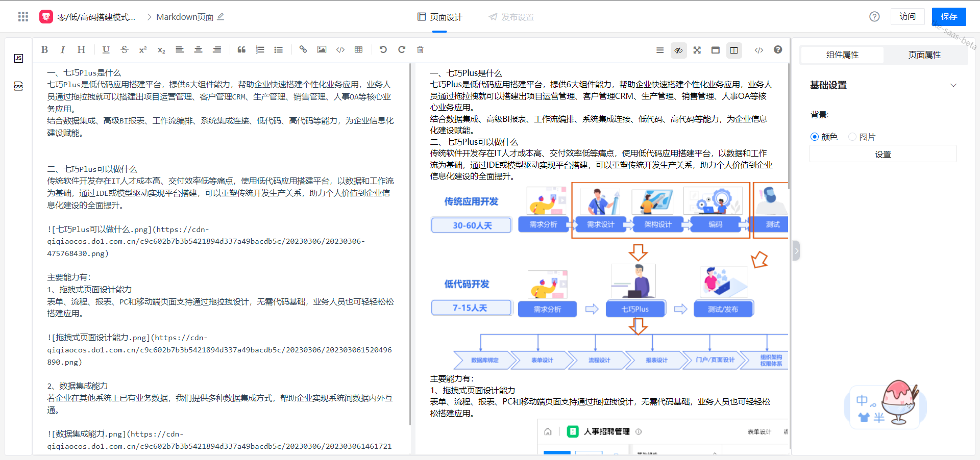This screenshot has width=980, height=460.
Task: Apply italic formatting
Action: click(62, 49)
